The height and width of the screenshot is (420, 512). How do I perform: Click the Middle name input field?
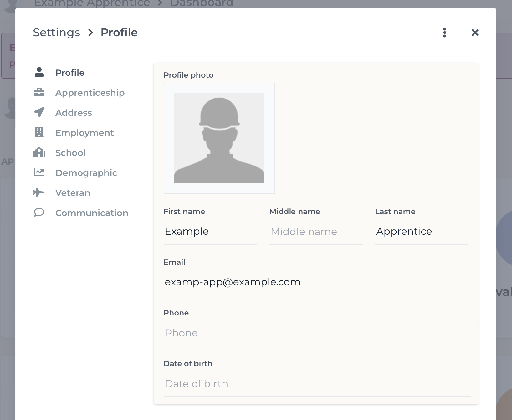coord(316,232)
